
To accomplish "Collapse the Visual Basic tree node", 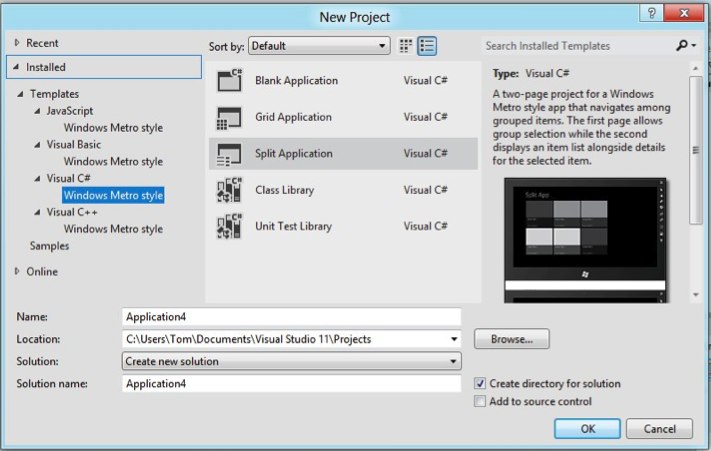I will click(37, 145).
